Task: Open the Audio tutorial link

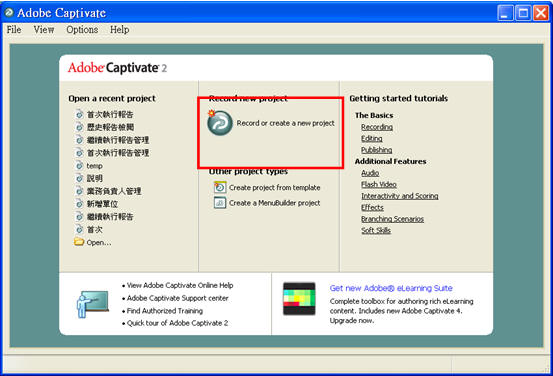Action: (370, 173)
